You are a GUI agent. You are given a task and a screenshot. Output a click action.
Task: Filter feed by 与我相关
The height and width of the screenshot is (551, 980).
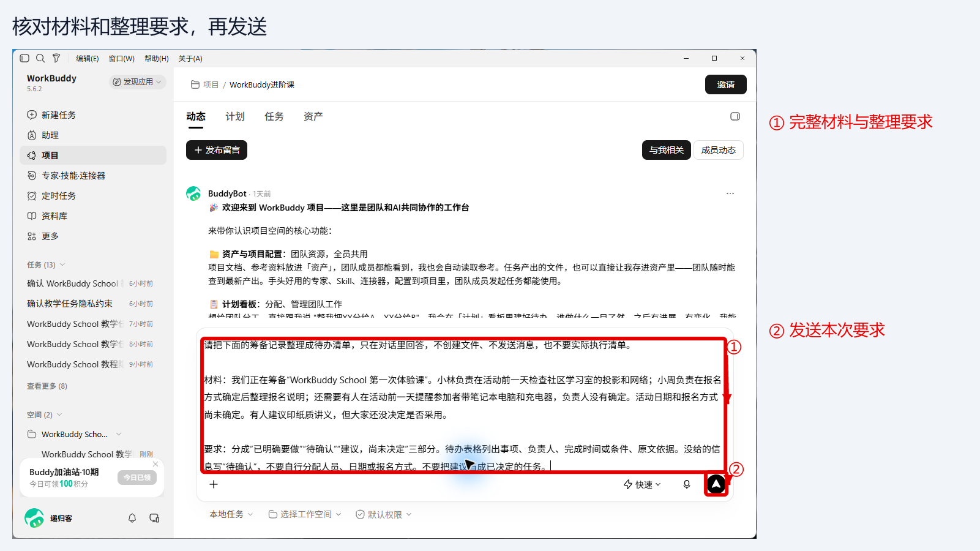(x=667, y=150)
